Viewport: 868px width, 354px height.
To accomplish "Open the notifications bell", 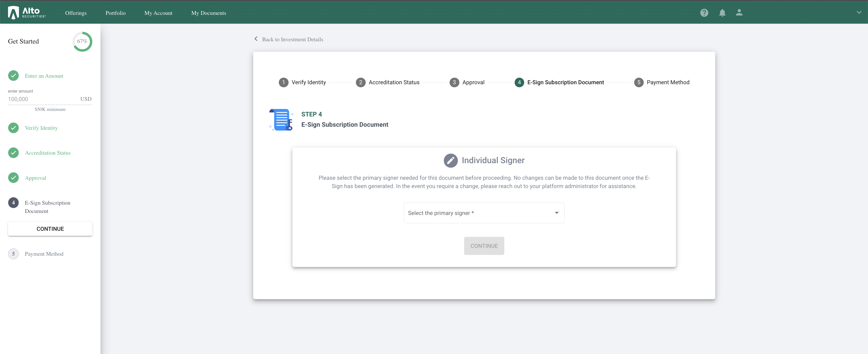I will (722, 13).
